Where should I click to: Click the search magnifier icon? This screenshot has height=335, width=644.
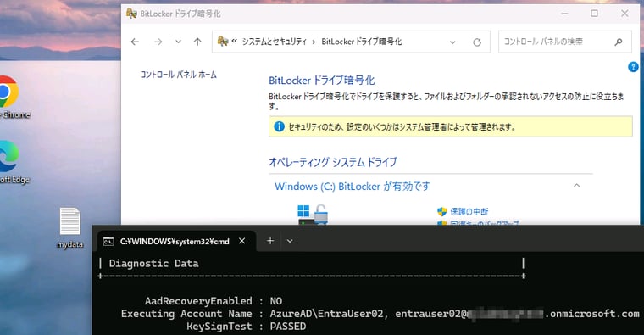(618, 42)
